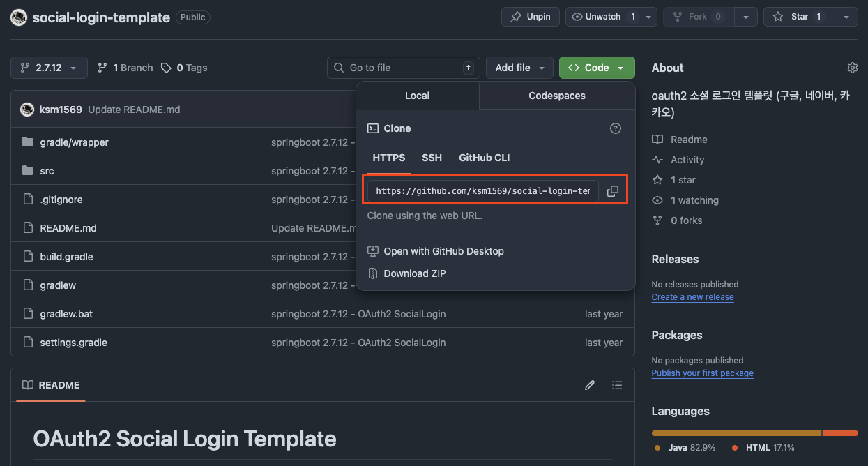
Task: Open the ksm1569 author link
Action: [61, 110]
